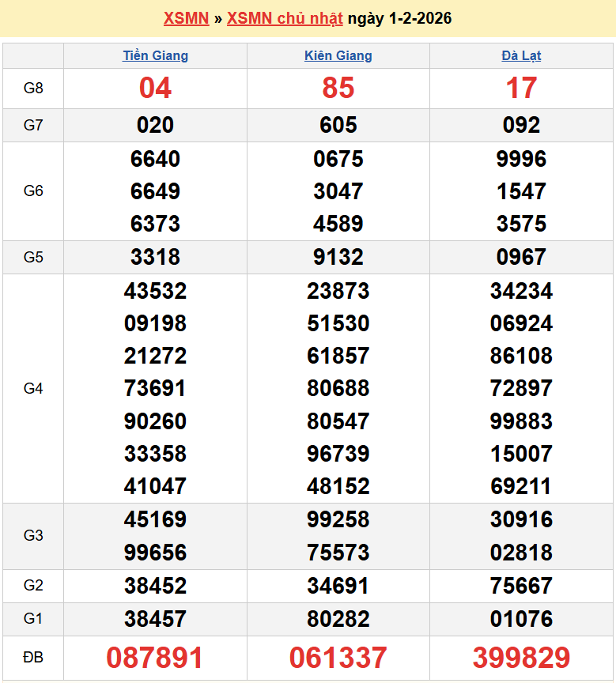Click the G7 row label
The image size is (616, 683).
[x=33, y=125]
